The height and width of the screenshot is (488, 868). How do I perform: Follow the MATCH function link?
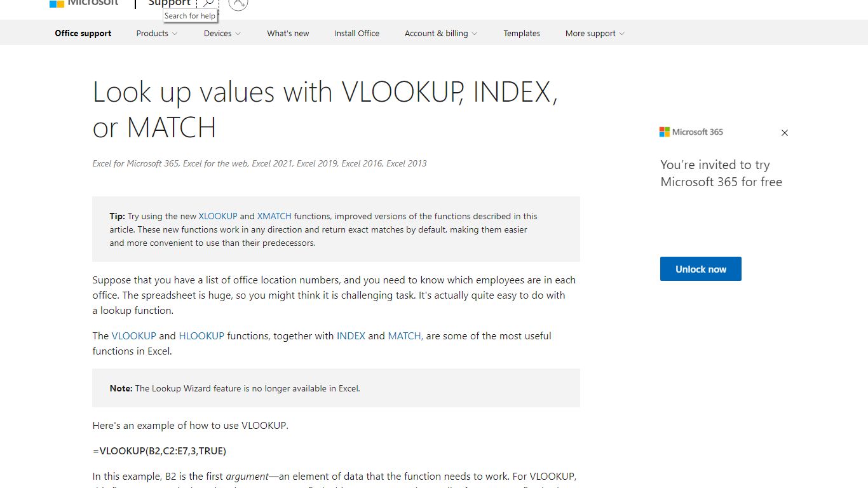tap(405, 335)
